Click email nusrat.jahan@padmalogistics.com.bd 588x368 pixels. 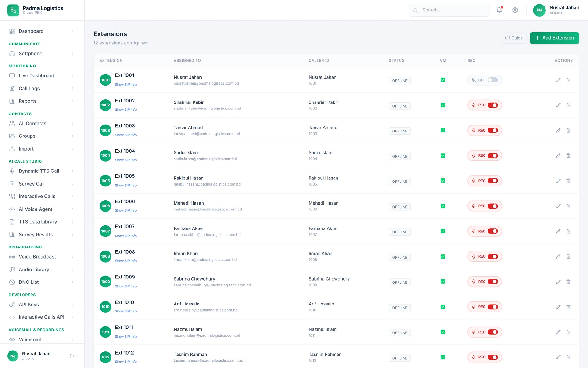click(x=206, y=83)
